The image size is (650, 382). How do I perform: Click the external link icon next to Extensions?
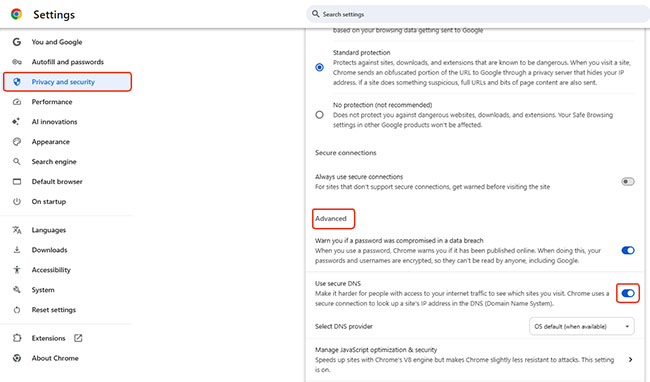coord(78,338)
